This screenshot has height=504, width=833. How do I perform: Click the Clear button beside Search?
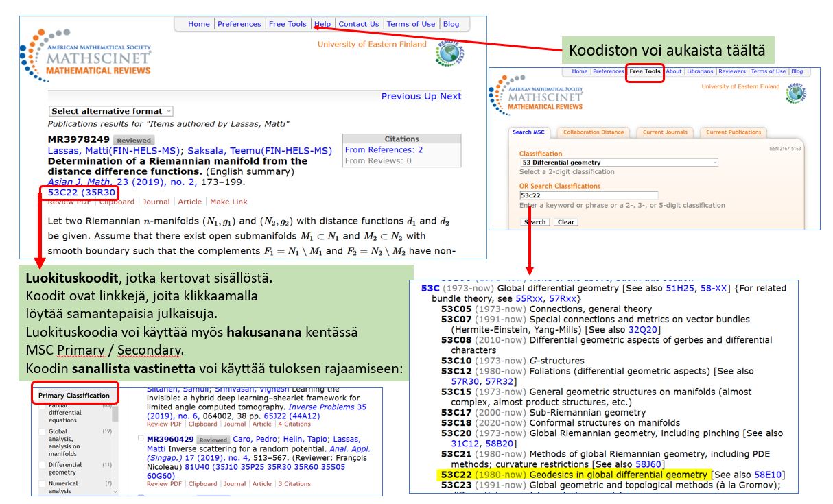click(x=565, y=222)
